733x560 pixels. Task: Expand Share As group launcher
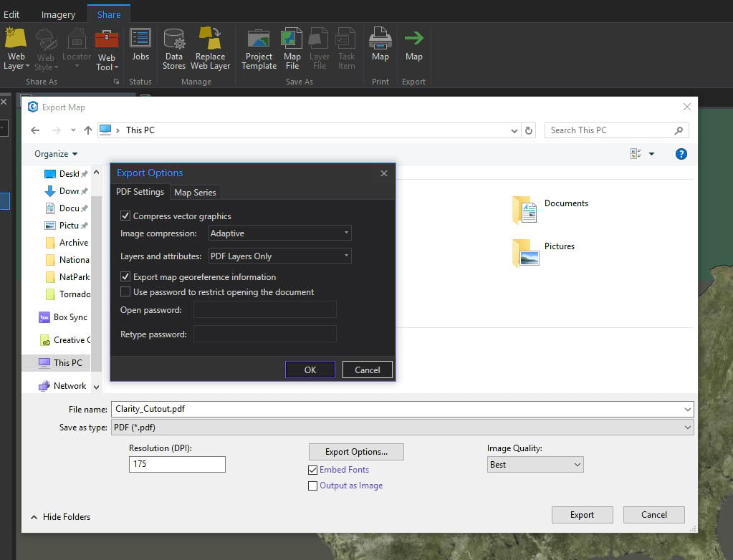(116, 82)
